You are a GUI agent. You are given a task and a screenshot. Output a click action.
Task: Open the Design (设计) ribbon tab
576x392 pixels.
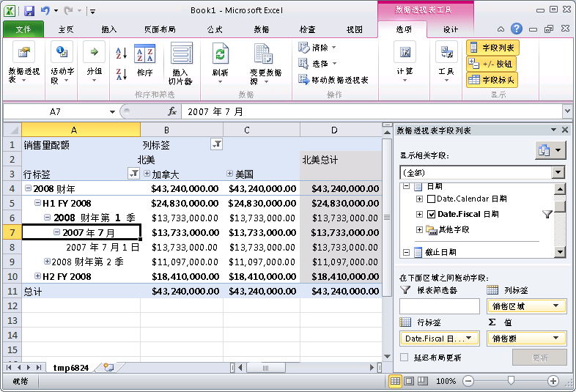[451, 30]
